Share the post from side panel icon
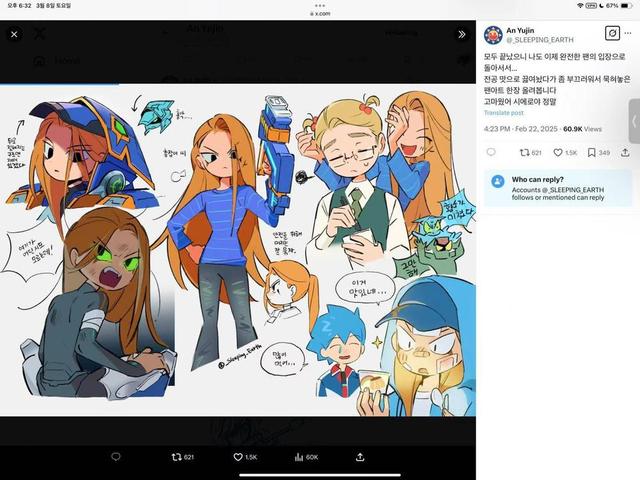640x480 pixels. tap(625, 153)
